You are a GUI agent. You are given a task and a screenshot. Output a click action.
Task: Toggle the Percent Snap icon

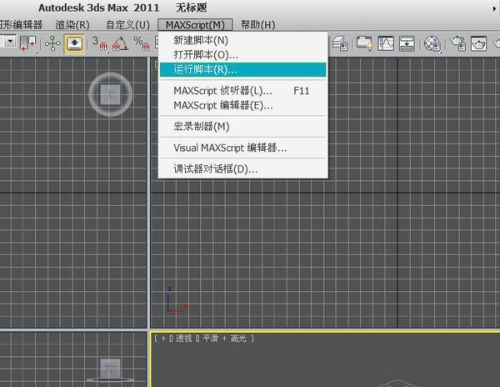click(141, 43)
